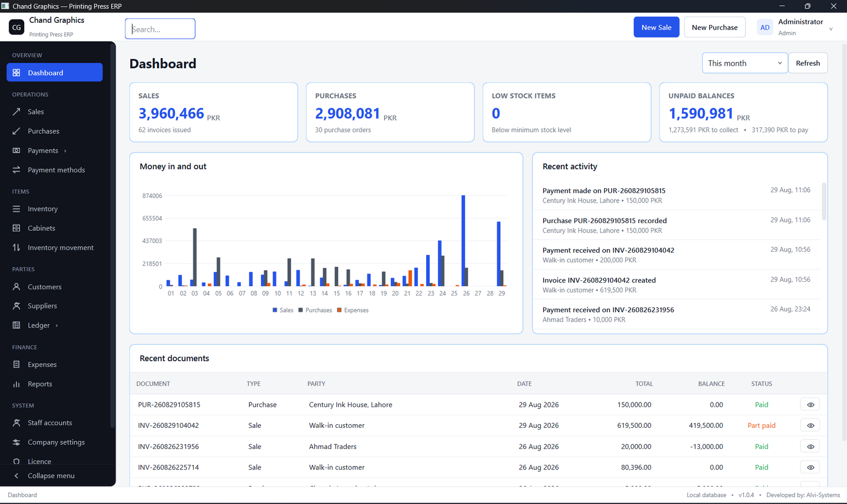Click the Cabinets icon in sidebar
The image size is (847, 504).
(x=16, y=228)
